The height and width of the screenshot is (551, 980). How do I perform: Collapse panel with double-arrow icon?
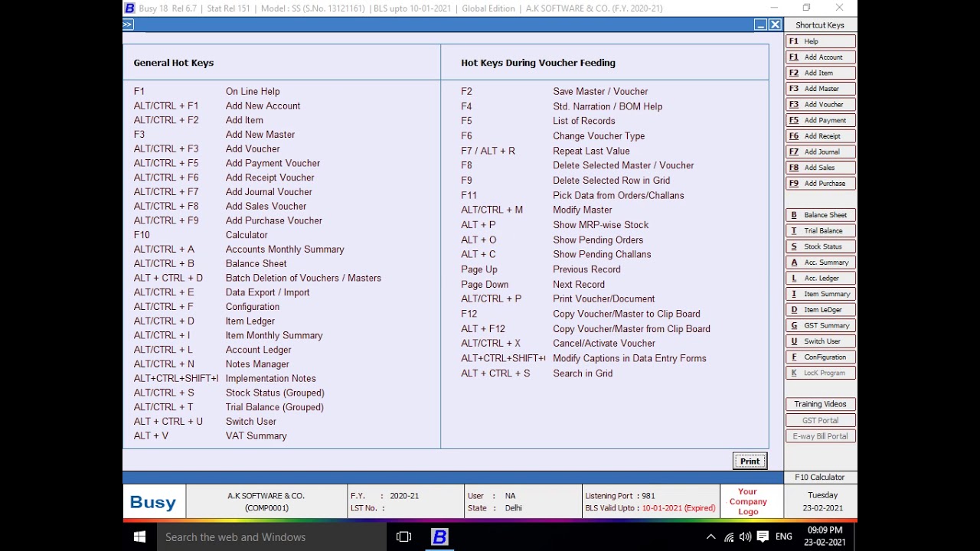(x=128, y=24)
